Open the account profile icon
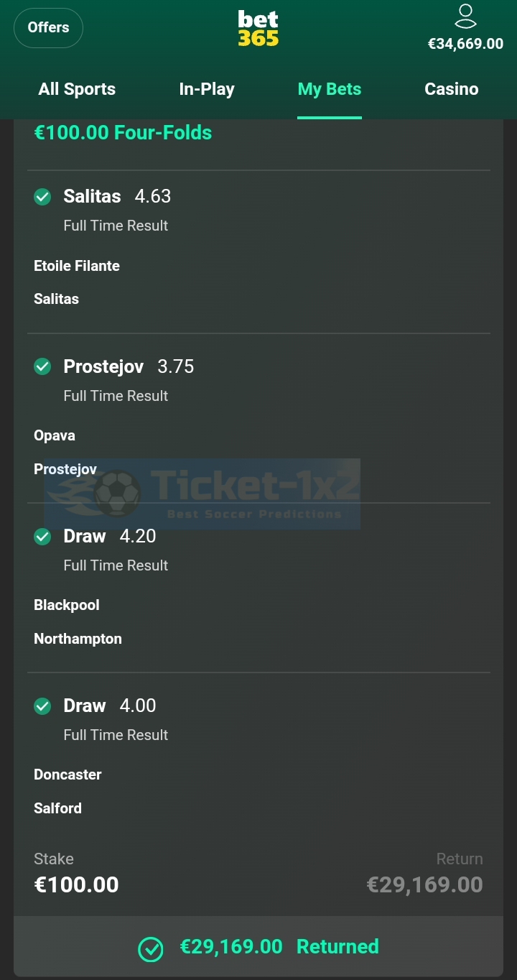The image size is (517, 980). [465, 16]
